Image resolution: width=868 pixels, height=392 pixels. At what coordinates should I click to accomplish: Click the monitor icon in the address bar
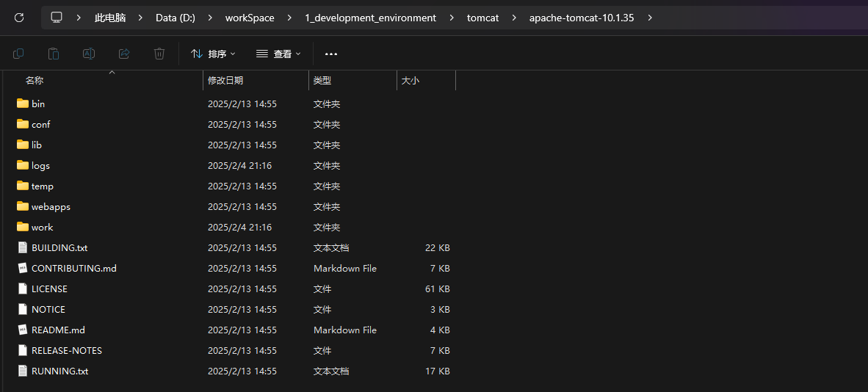coord(57,18)
